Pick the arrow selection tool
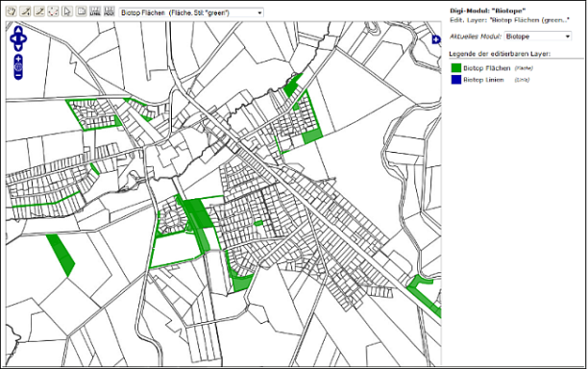Screen dimensions: 588x369 (x=67, y=12)
